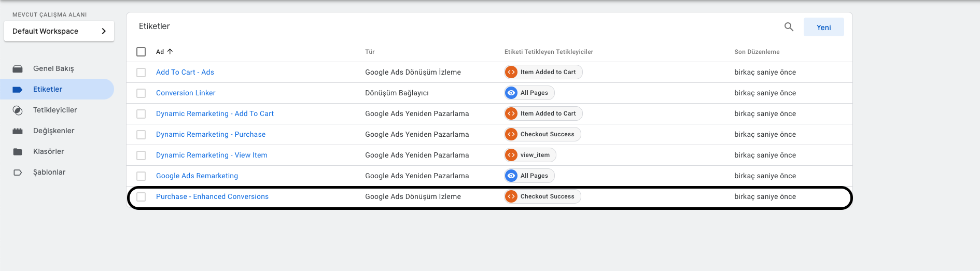
Task: Click the Genel Bakış overview icon
Action: [18, 68]
